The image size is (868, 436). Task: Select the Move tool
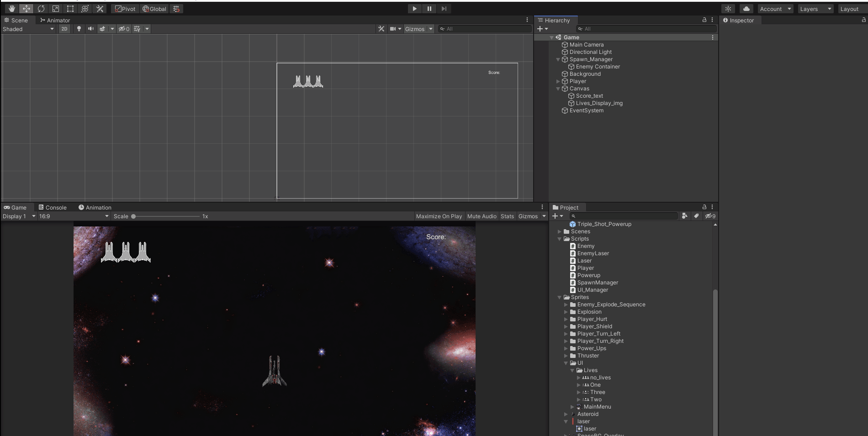26,9
